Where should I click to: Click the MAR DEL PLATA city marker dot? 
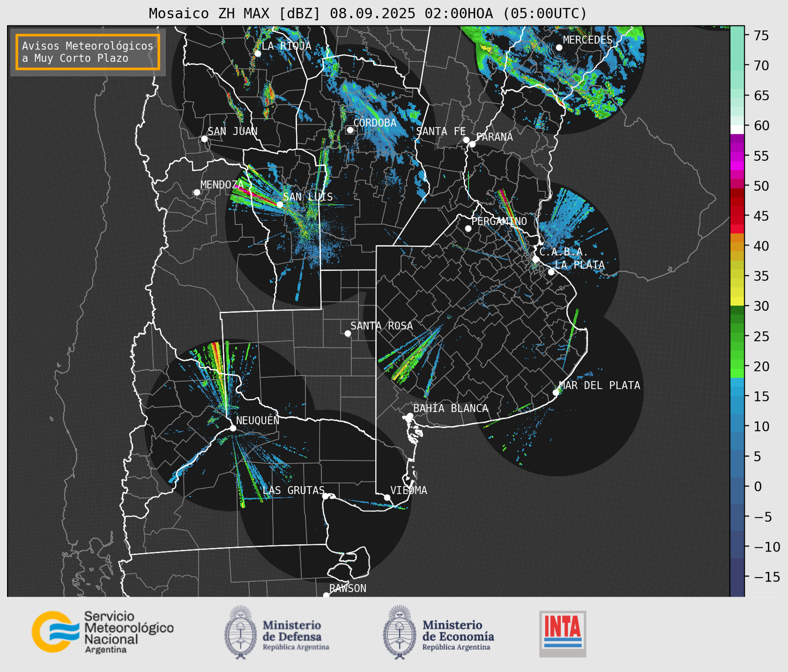point(556,393)
